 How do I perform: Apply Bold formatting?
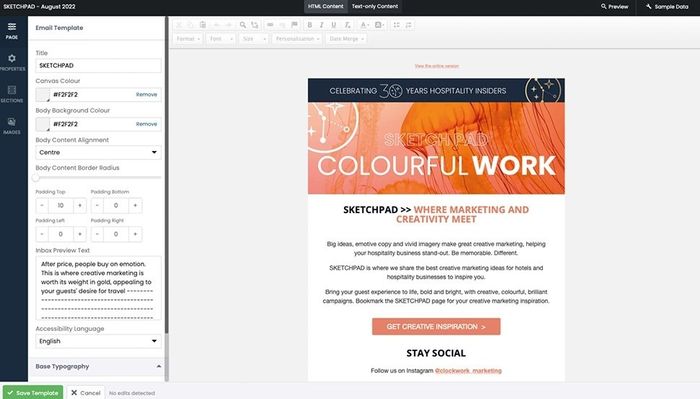[309, 25]
